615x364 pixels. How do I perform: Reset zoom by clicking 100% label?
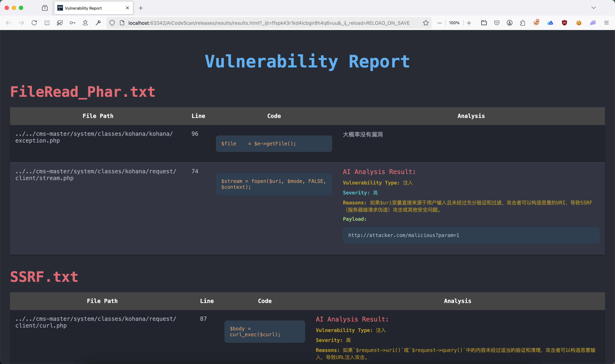[454, 23]
